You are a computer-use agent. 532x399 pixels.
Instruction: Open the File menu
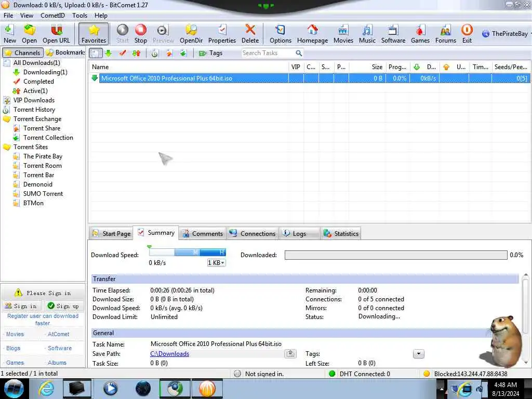coord(8,15)
